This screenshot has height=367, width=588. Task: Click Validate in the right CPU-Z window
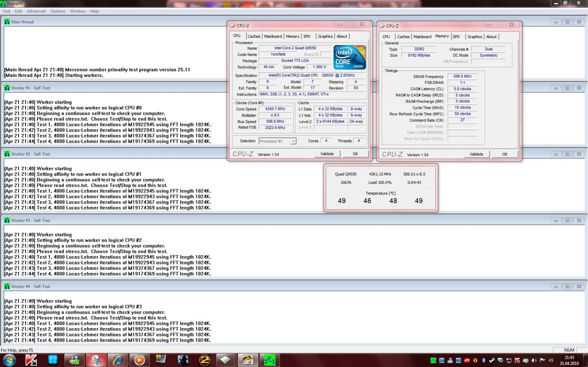click(476, 154)
